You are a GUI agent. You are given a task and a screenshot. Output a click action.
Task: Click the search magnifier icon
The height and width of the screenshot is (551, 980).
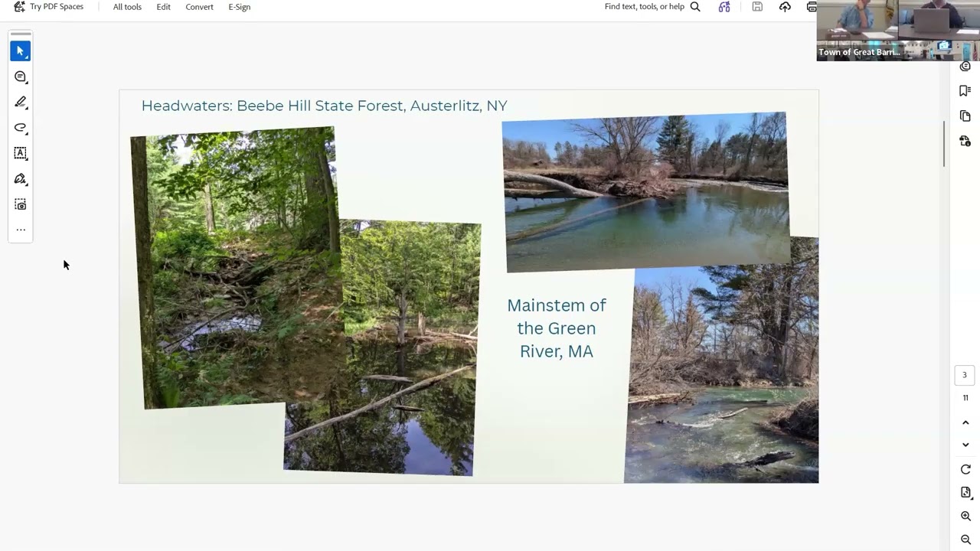[695, 7]
